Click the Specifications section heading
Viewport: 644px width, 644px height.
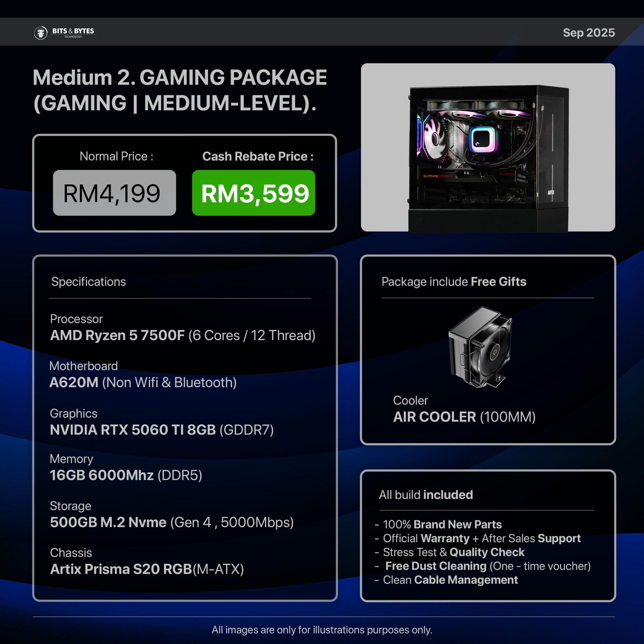(x=89, y=282)
